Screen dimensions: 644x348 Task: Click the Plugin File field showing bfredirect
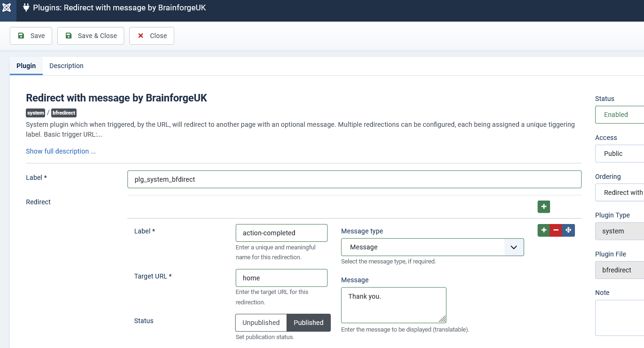619,270
